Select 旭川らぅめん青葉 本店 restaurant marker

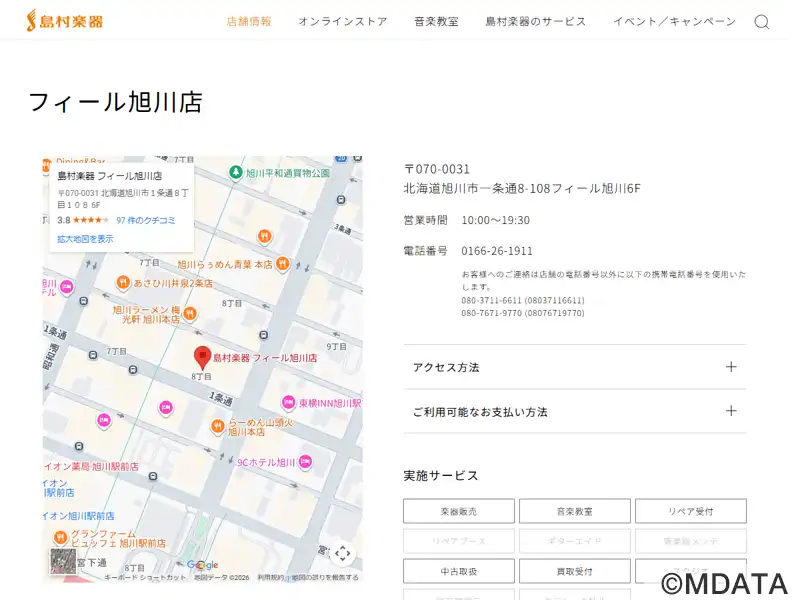coord(283,264)
